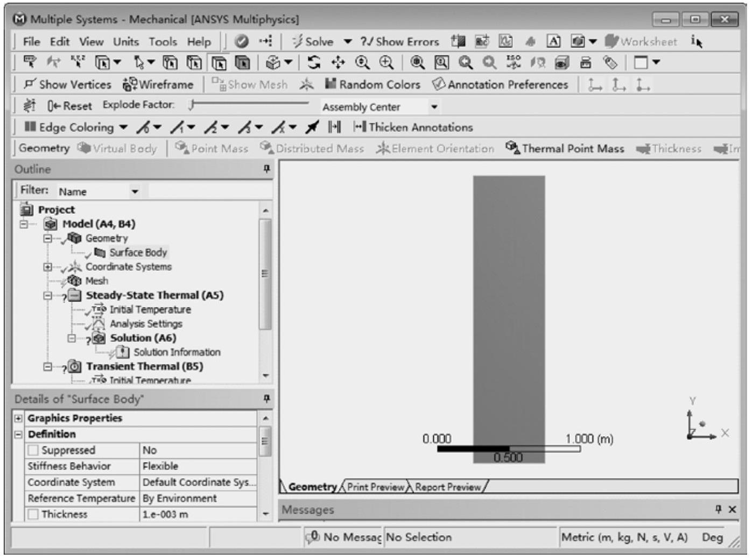The image size is (753, 560).
Task: Collapse the Steady-State Thermal (A5) node
Action: pyautogui.click(x=48, y=296)
